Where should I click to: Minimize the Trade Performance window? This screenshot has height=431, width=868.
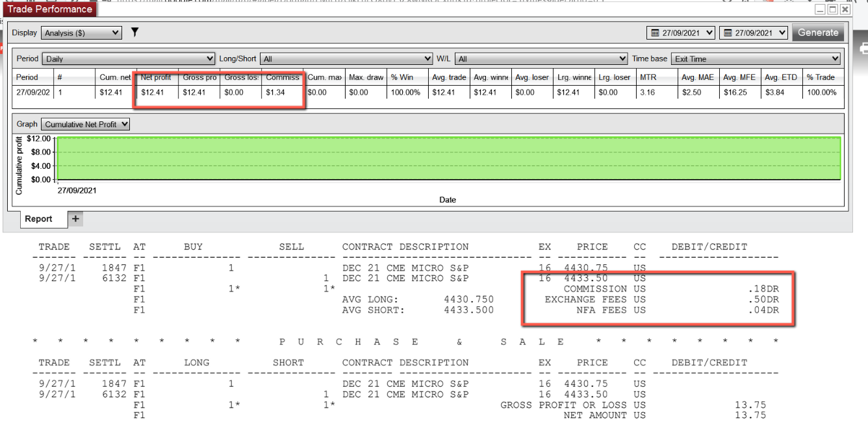click(821, 10)
